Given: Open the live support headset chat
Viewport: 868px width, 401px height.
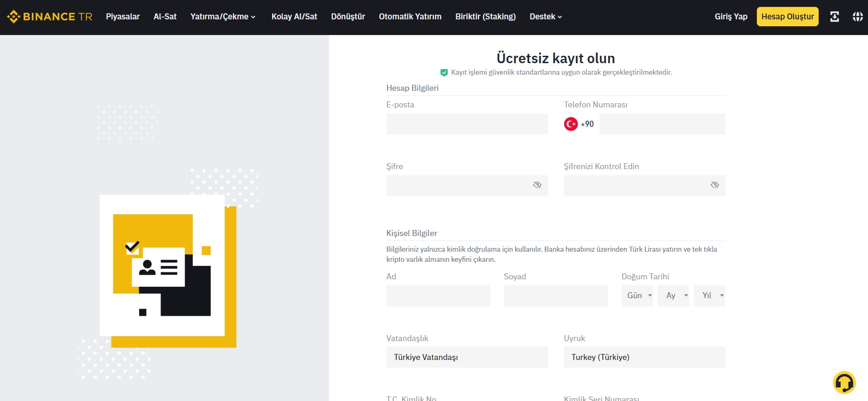Looking at the screenshot, I should pos(844,383).
